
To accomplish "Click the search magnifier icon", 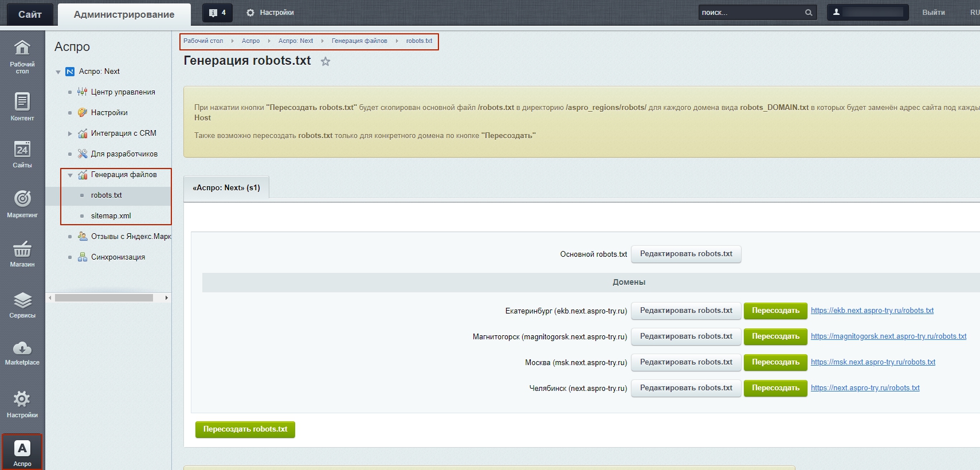I will pos(809,13).
